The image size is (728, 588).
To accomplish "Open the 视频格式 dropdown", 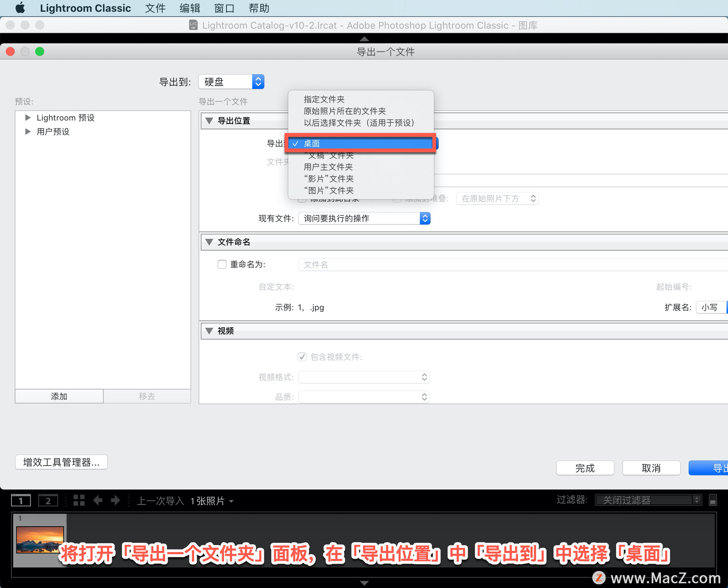I will (364, 377).
